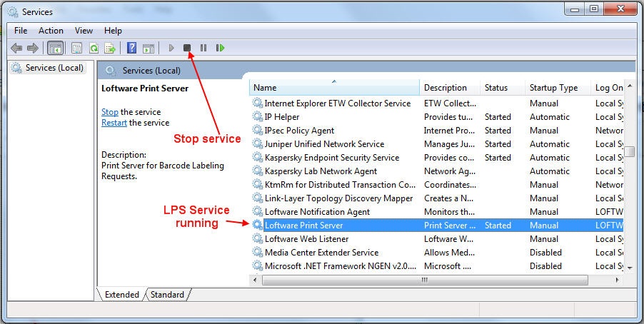The width and height of the screenshot is (644, 324).
Task: Select the IPsec Policy Agent service name
Action: click(299, 130)
